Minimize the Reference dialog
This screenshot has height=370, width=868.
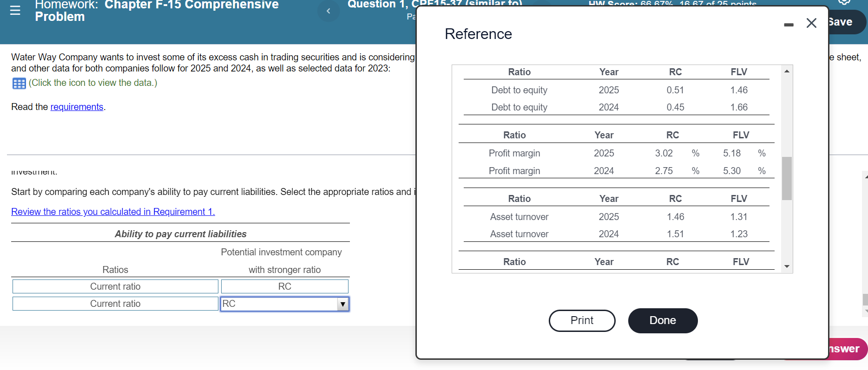click(789, 25)
